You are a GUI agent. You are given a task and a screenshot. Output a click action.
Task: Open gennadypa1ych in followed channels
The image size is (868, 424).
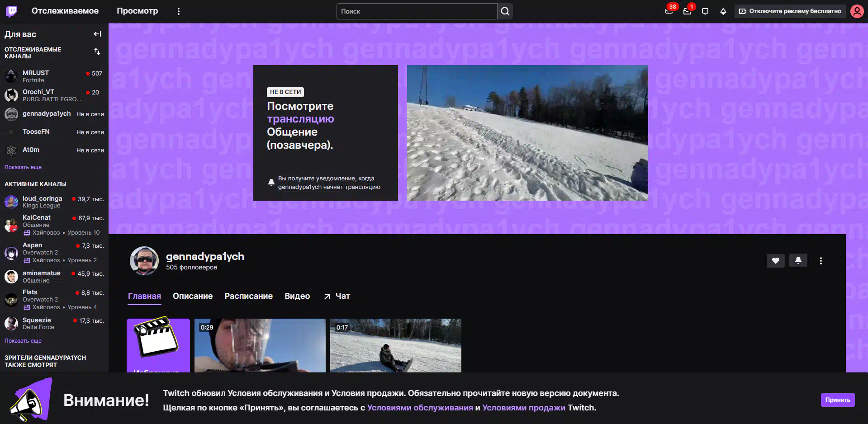(54, 114)
